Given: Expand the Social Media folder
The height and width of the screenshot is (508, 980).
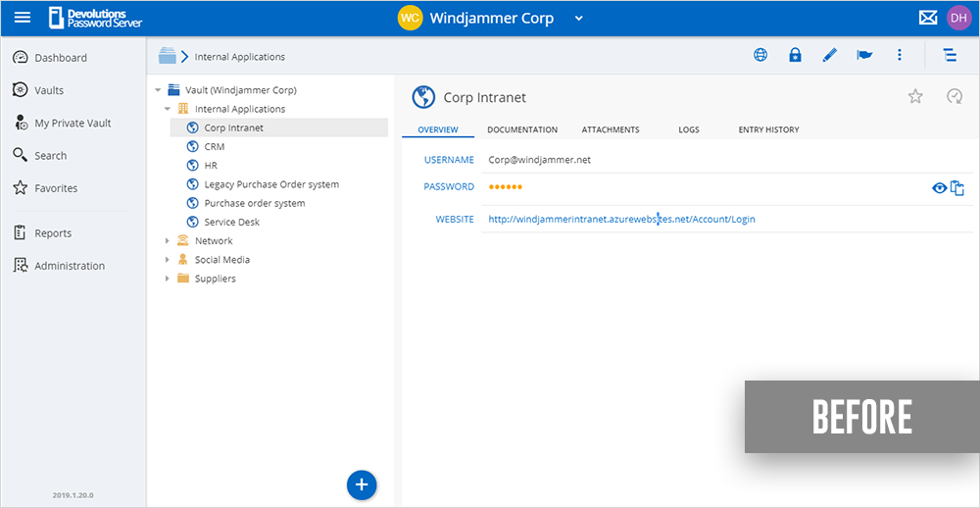Looking at the screenshot, I should [x=167, y=260].
